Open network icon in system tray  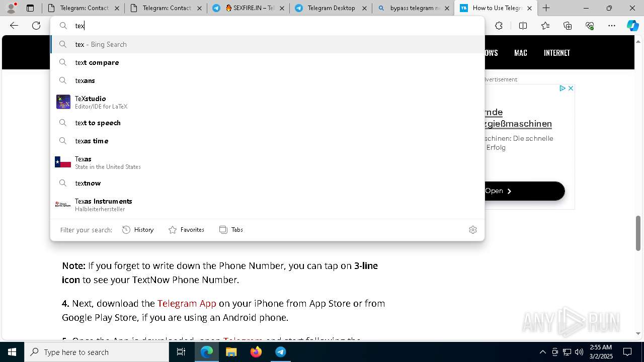pyautogui.click(x=567, y=352)
